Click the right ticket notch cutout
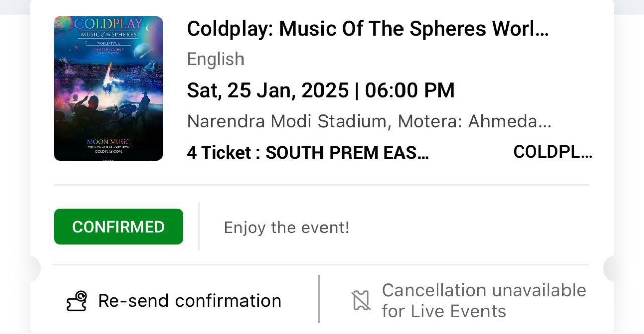644x334 pixels. pos(609,269)
